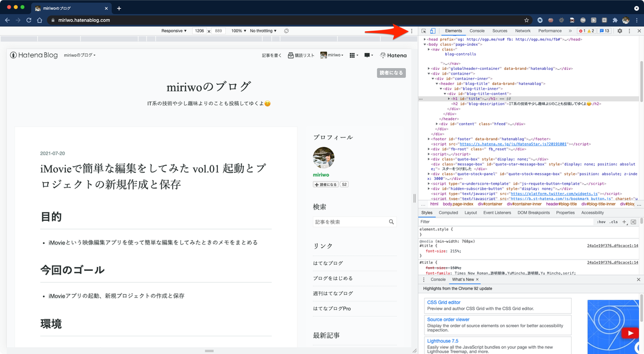Click the errors and warnings counter badge

[x=587, y=31]
